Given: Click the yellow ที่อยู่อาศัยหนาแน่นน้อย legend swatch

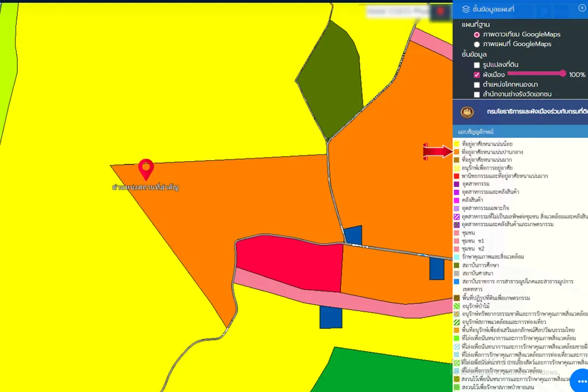Looking at the screenshot, I should (x=457, y=144).
